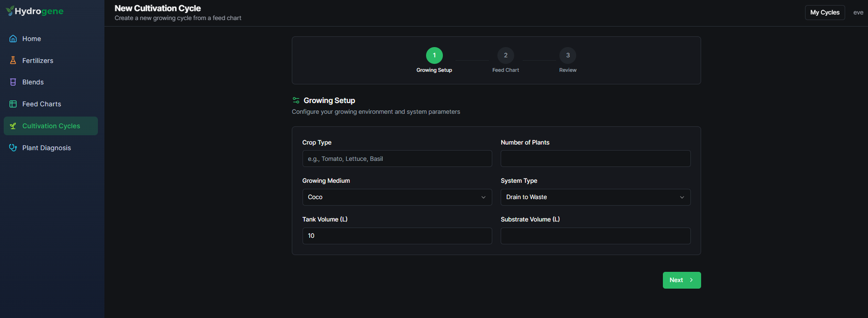Image resolution: width=868 pixels, height=318 pixels.
Task: Click the Crop Type label
Action: pos(317,142)
